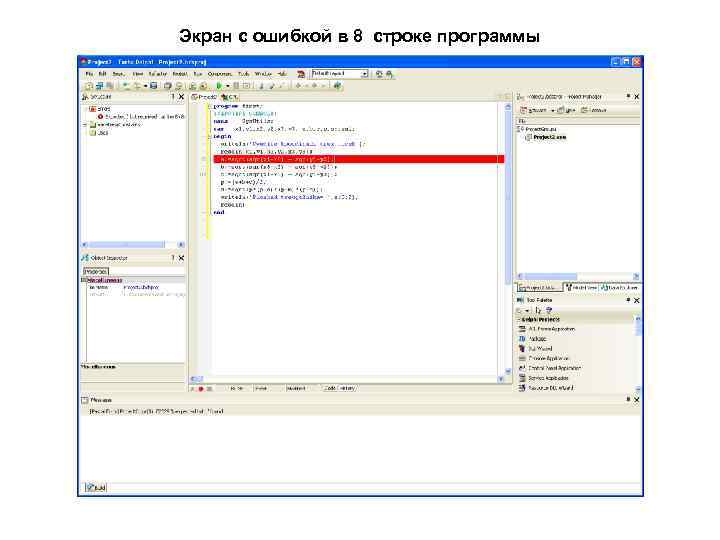Click the Save Desktop icon right of the layout combo
720x540 pixels.
point(379,74)
